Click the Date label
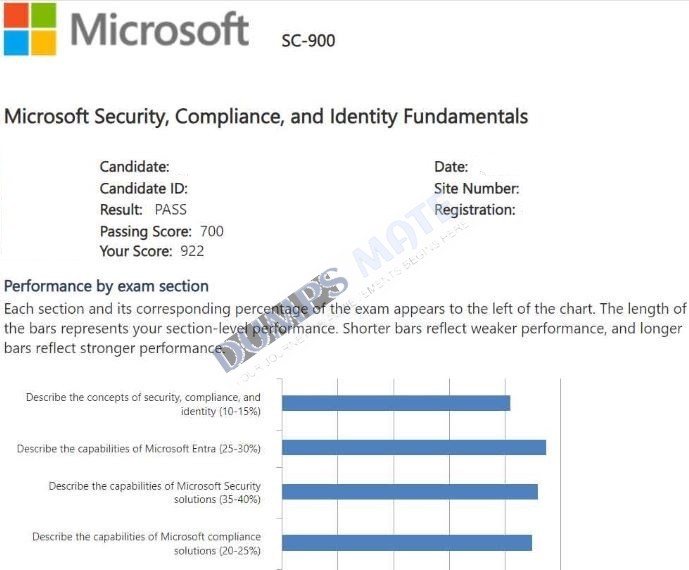Screen dimensions: 689x570 point(451,167)
